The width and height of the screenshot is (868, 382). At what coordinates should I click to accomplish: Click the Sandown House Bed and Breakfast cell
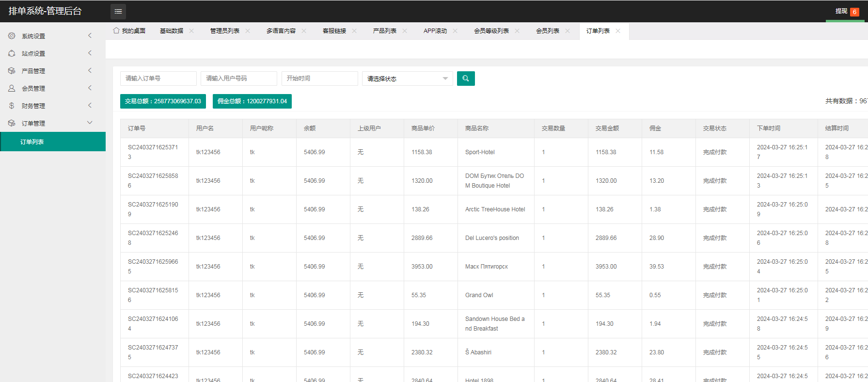point(495,324)
